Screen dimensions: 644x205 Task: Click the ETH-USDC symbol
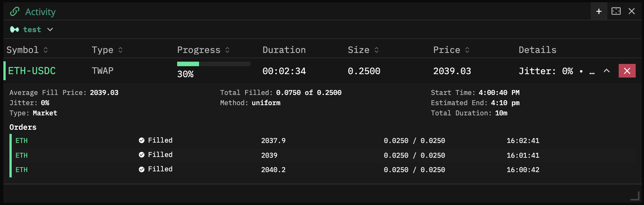pos(32,71)
